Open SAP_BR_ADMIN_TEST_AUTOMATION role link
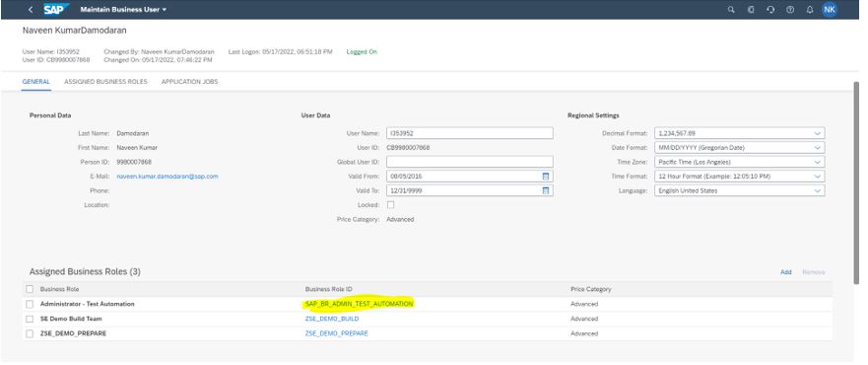 point(359,304)
